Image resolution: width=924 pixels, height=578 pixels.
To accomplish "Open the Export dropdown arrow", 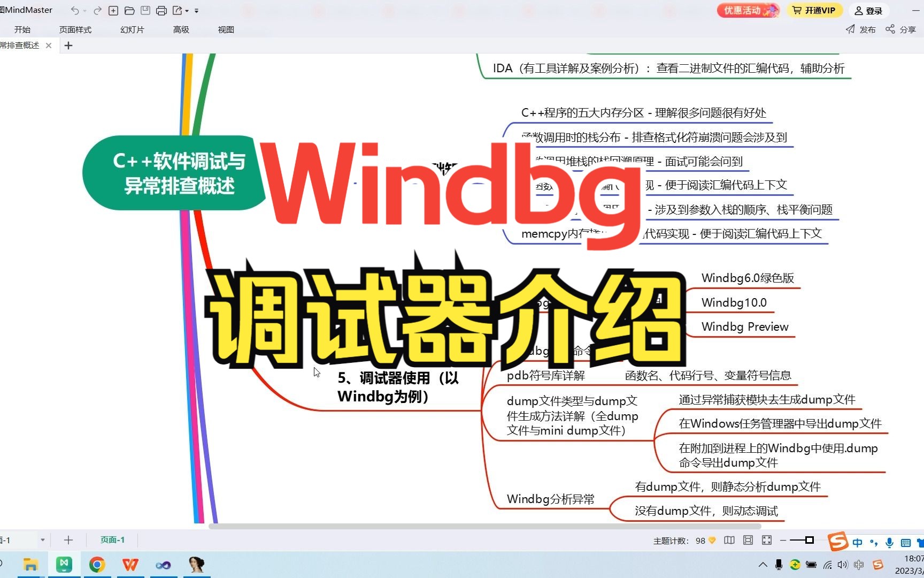I will 187,11.
